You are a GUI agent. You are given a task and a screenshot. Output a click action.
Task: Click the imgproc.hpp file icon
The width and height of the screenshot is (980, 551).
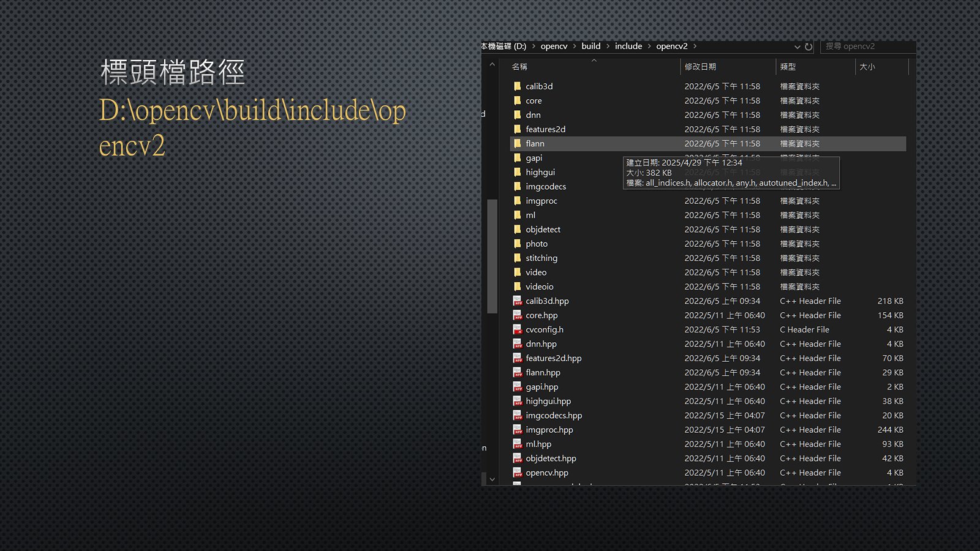point(518,430)
